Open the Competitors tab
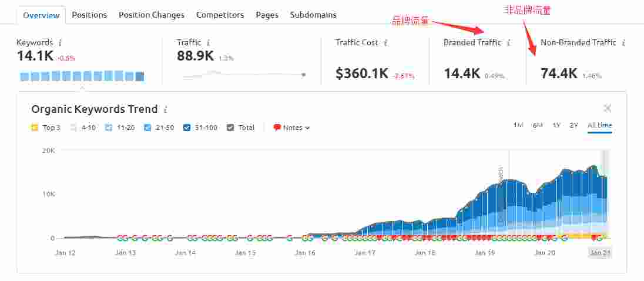The image size is (644, 281). coord(220,15)
